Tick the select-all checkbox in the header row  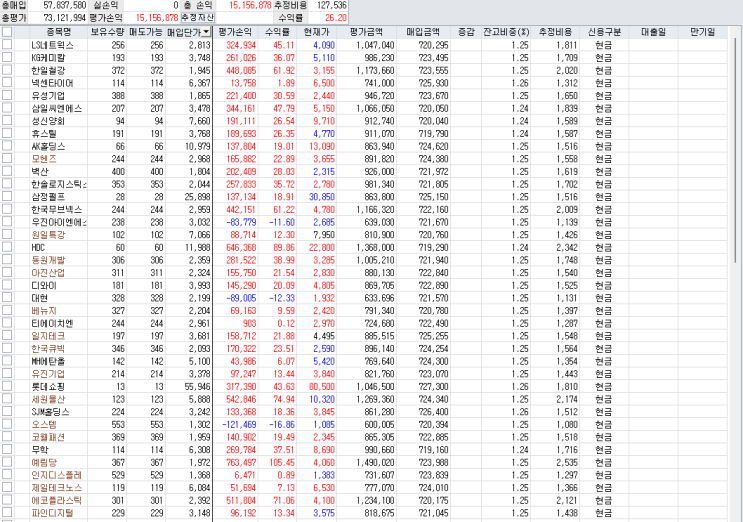[x=7, y=32]
